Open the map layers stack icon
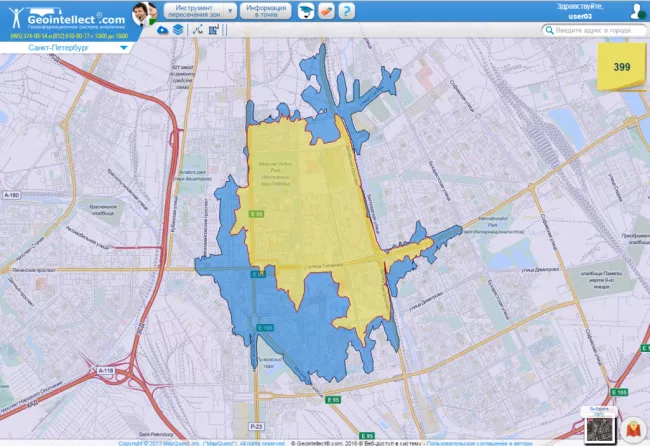Image resolution: width=650 pixels, height=446 pixels. (x=178, y=30)
